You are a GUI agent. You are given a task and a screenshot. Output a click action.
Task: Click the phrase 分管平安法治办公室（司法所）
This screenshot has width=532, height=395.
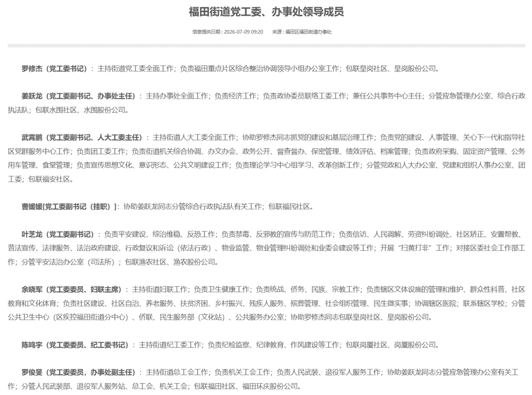tap(69, 262)
